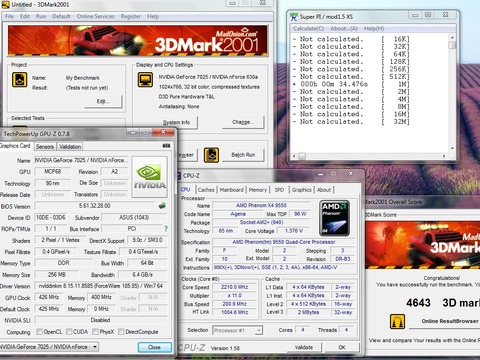Click the Super PI title bar icon

pos(294,16)
